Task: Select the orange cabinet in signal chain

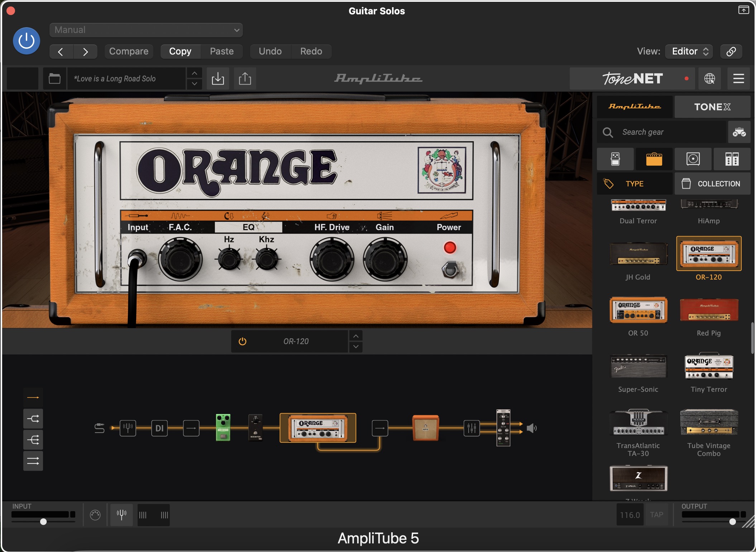Action: (426, 428)
